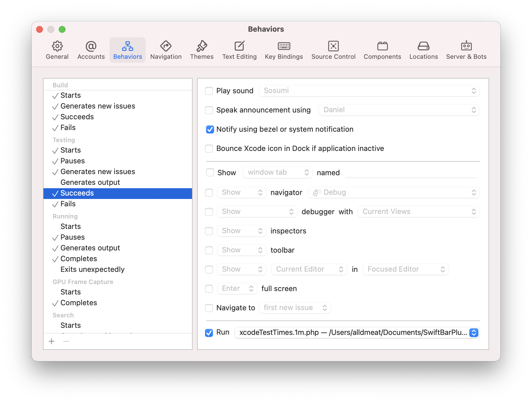Open the Show dropdown beside inspectors
Viewport: 532px width, 403px height.
(241, 231)
